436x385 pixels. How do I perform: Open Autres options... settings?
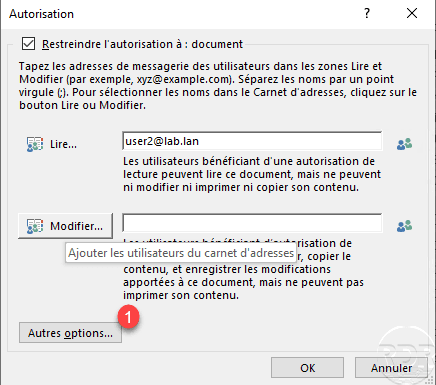[x=70, y=333]
